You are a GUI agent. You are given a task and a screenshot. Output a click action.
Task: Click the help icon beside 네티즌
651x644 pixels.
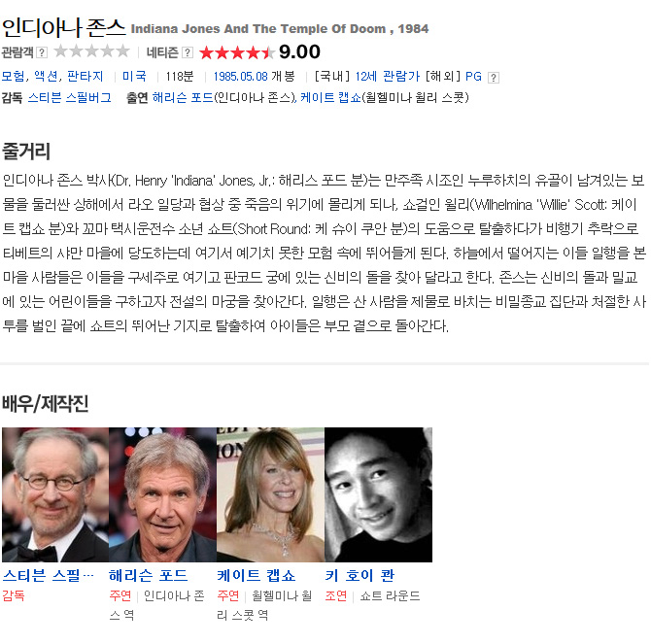tap(188, 52)
